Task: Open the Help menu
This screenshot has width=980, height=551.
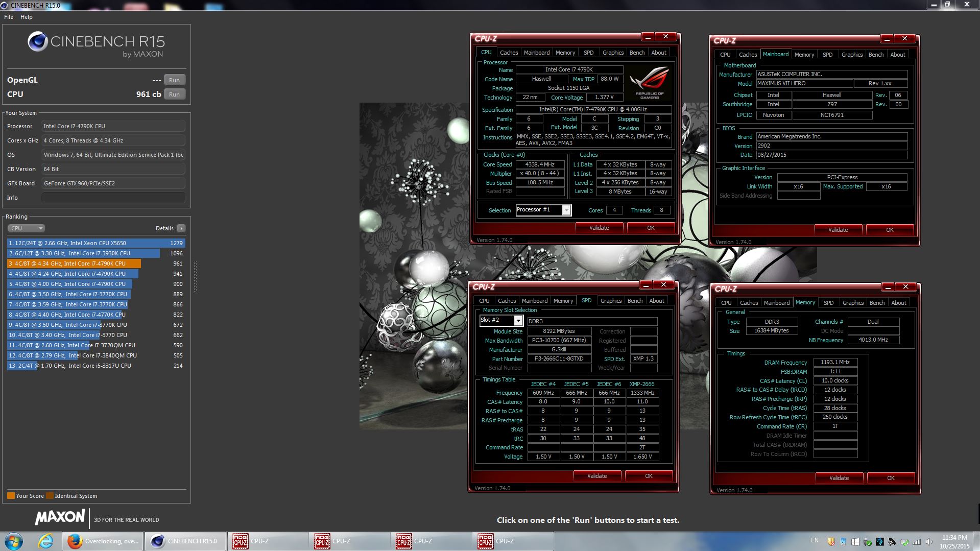Action: coord(27,17)
